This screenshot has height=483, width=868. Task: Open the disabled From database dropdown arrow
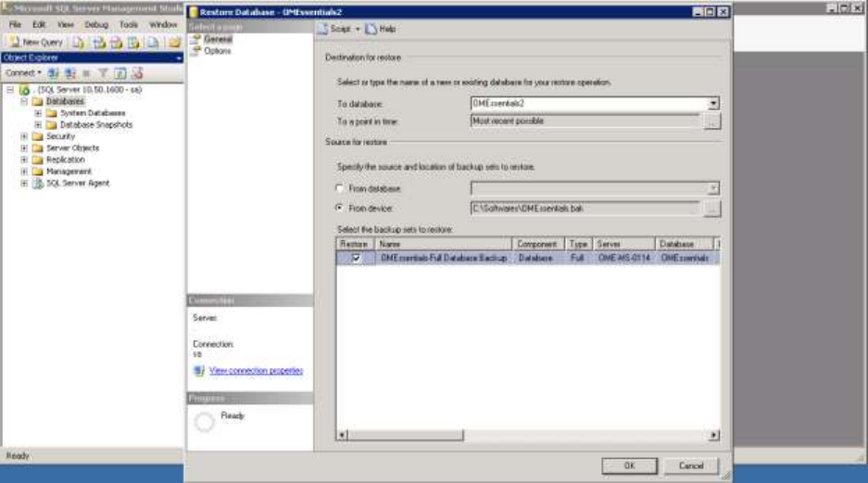(x=713, y=188)
